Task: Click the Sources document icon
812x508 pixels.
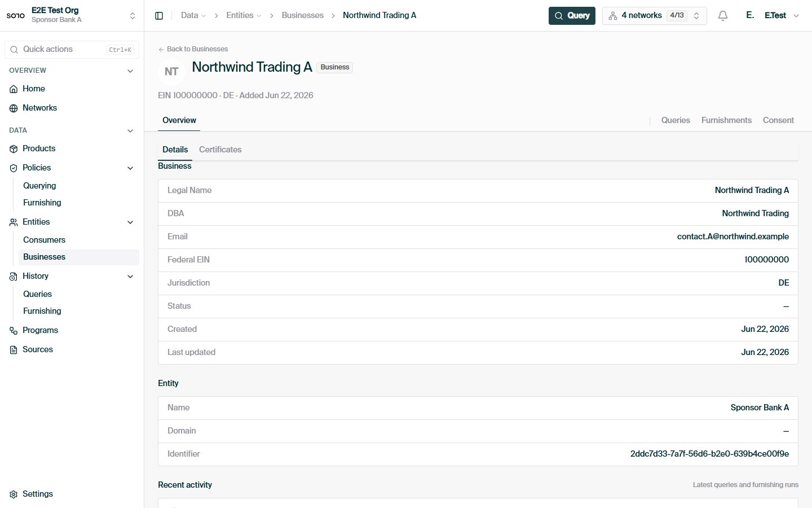Action: tap(14, 349)
